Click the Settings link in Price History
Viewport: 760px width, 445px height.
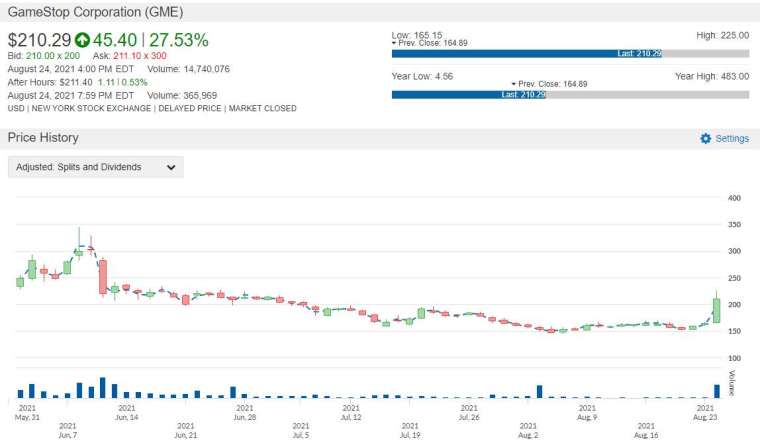click(732, 139)
